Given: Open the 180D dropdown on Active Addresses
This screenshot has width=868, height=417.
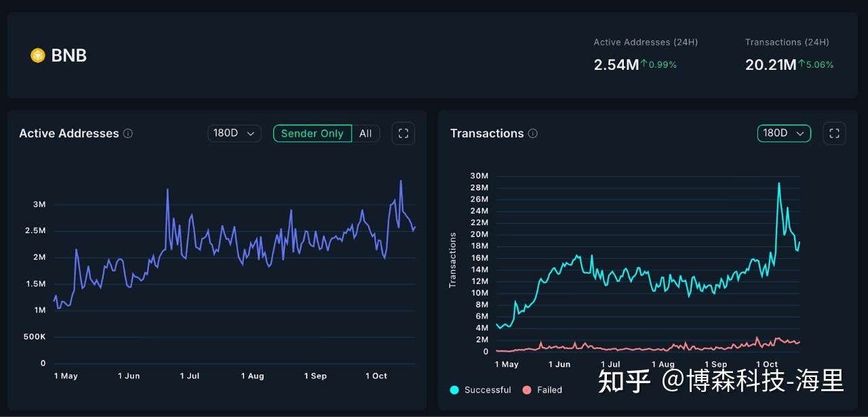Looking at the screenshot, I should 234,134.
